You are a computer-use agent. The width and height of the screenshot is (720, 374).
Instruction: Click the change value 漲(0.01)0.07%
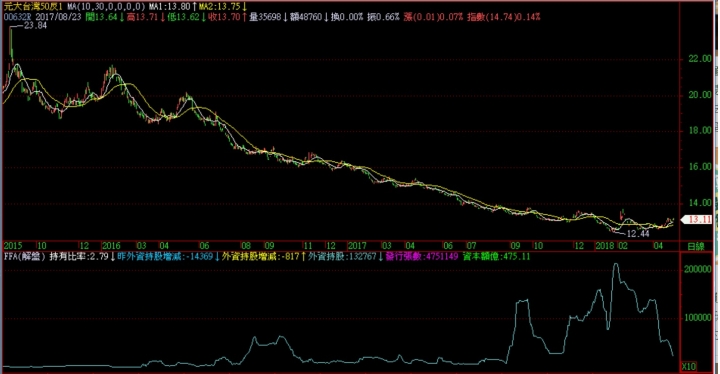[433, 17]
